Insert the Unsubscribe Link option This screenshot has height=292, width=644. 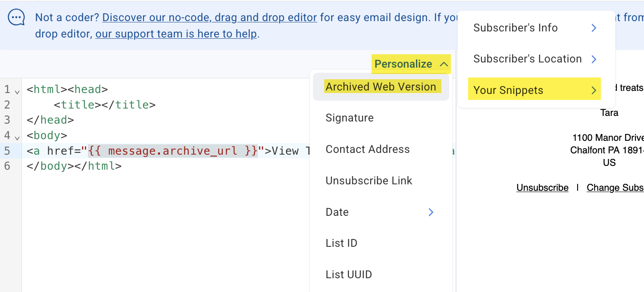(x=369, y=180)
